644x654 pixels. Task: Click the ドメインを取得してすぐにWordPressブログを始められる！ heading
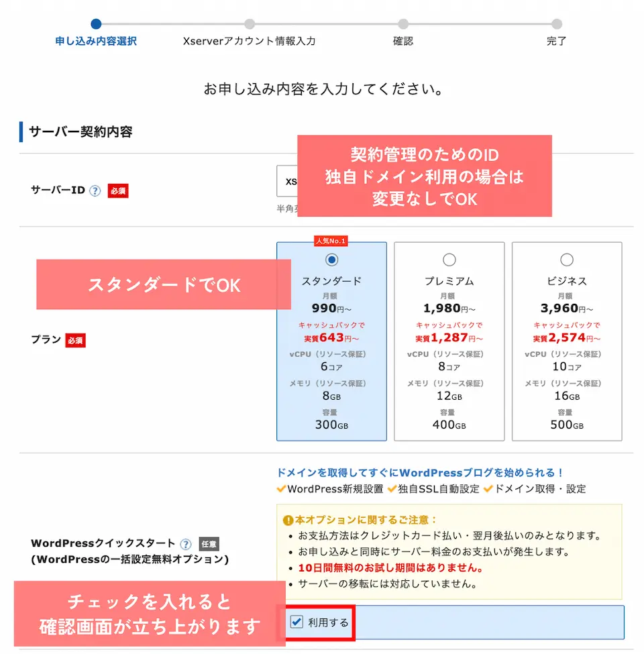[421, 473]
